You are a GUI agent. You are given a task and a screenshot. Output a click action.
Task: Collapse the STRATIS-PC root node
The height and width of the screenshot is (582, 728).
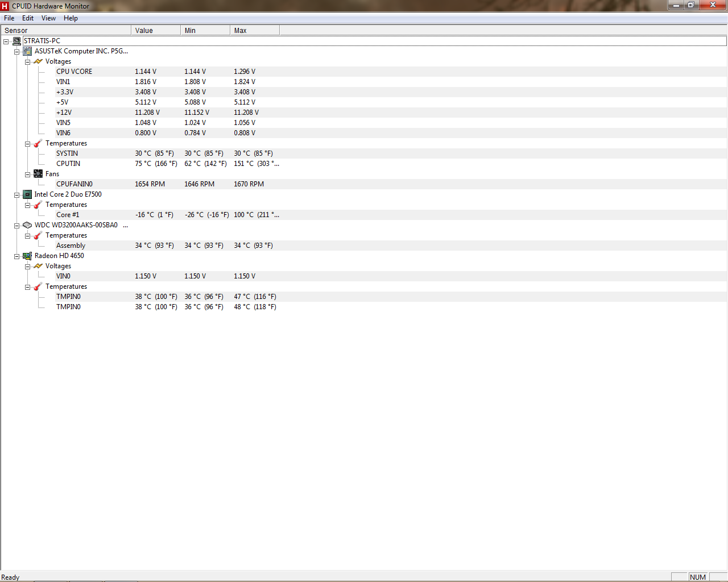[6, 41]
